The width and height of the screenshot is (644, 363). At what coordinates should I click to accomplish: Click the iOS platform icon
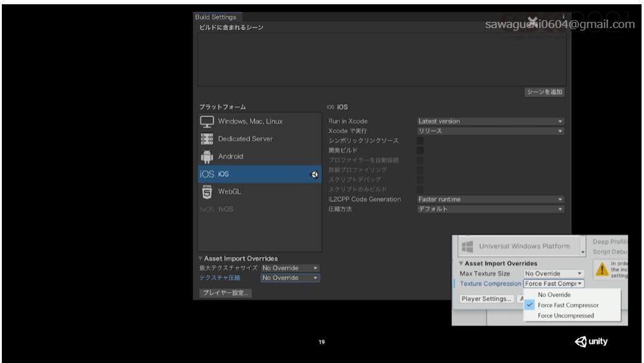[207, 174]
